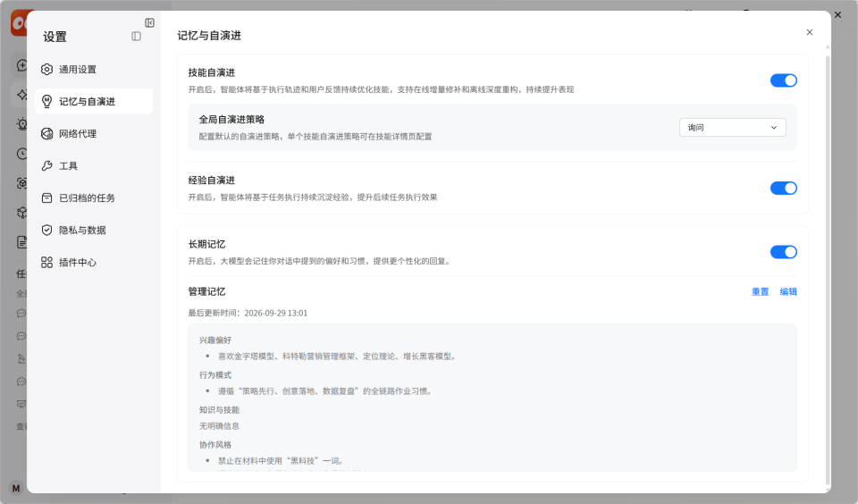Click the collapse-left arrow icon above settings sidebar
The width and height of the screenshot is (858, 504).
pos(149,22)
